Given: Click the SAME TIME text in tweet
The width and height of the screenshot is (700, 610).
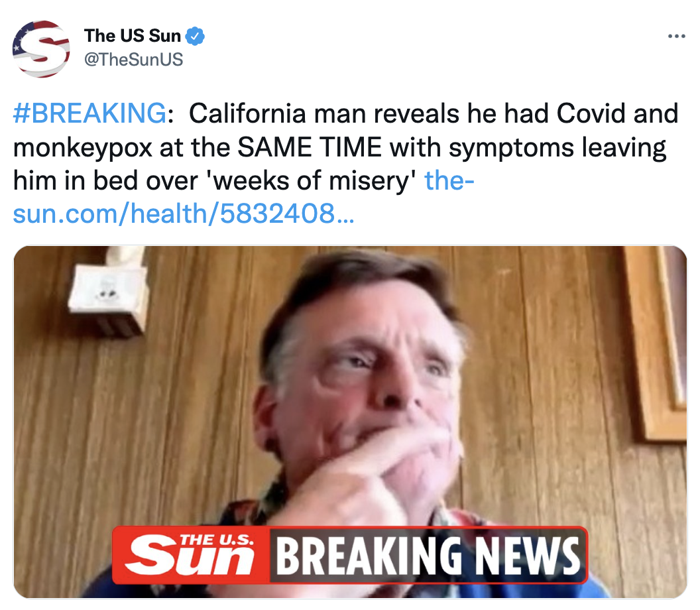Looking at the screenshot, I should pos(310,147).
